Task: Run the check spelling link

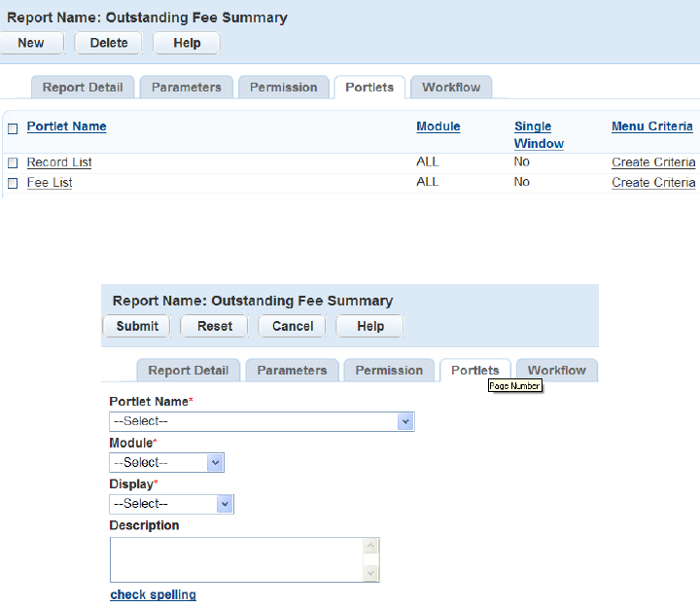Action: (153, 594)
